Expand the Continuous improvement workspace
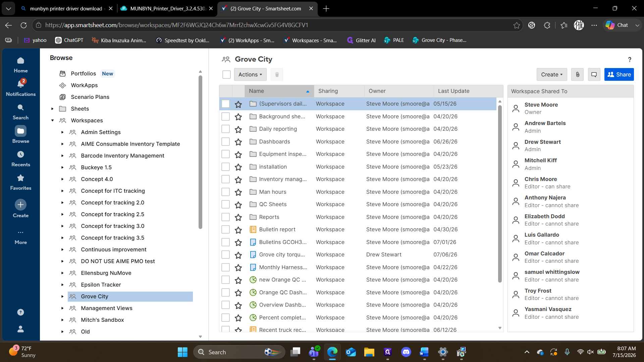Viewport: 644px width, 362px height. point(62,249)
